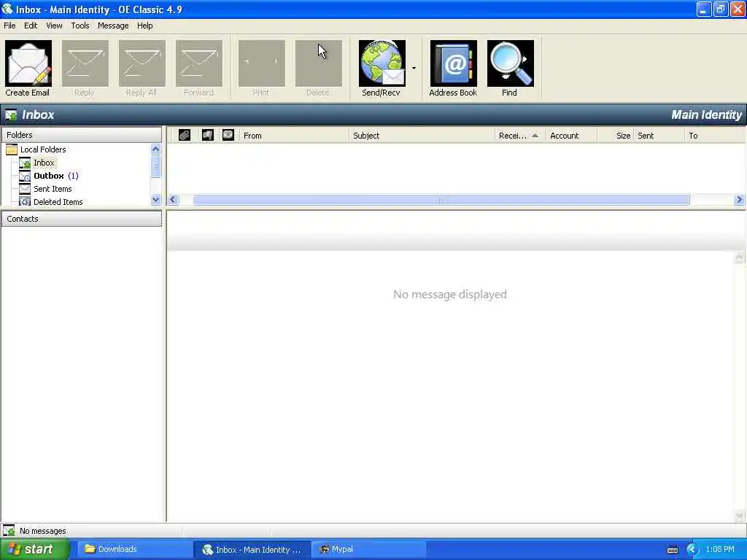This screenshot has height=560, width=747.
Task: Click the Contacts panel header
Action: coord(82,219)
